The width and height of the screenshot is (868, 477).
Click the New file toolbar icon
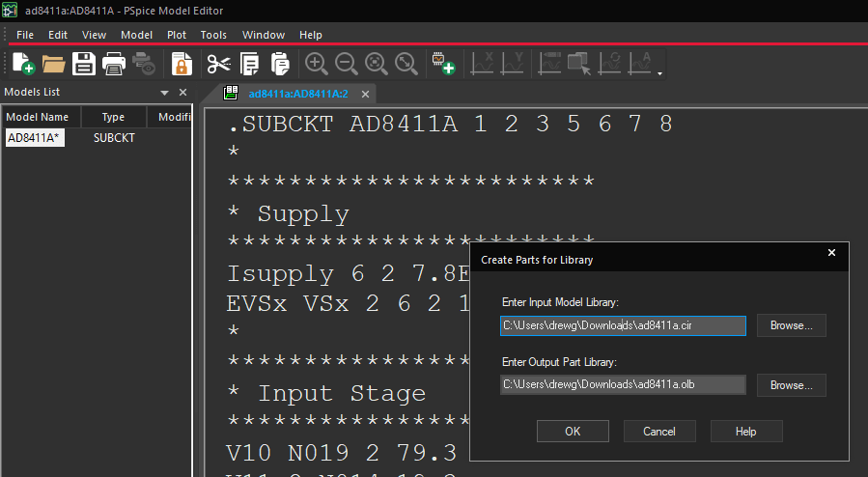click(x=23, y=64)
